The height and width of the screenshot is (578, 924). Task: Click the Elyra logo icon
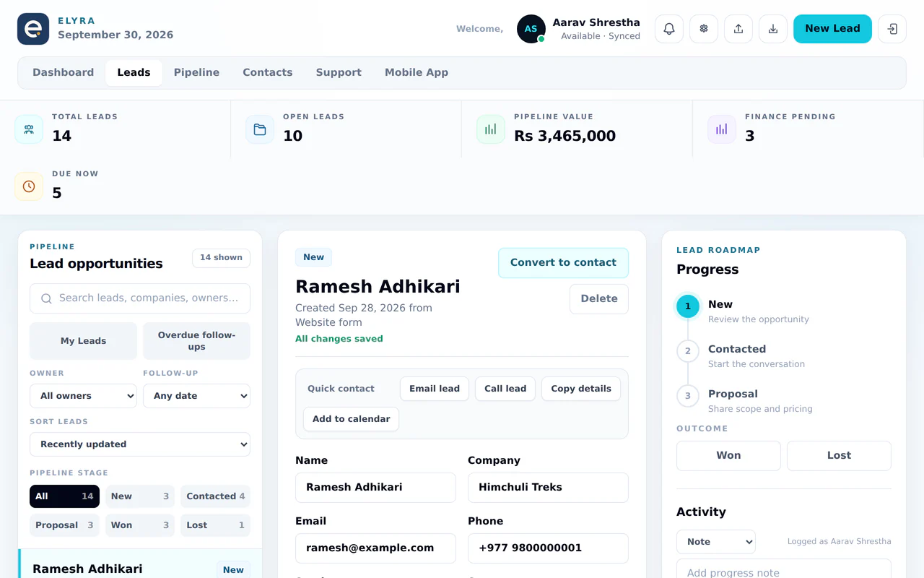33,29
